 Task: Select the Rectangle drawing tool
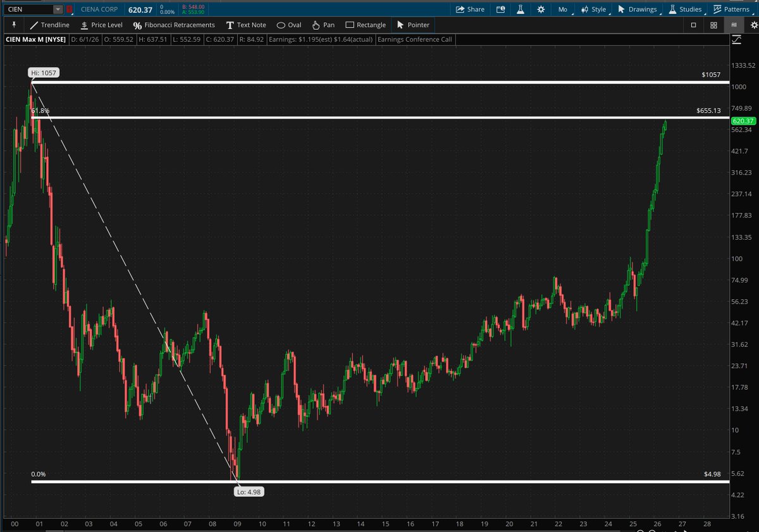pyautogui.click(x=366, y=25)
